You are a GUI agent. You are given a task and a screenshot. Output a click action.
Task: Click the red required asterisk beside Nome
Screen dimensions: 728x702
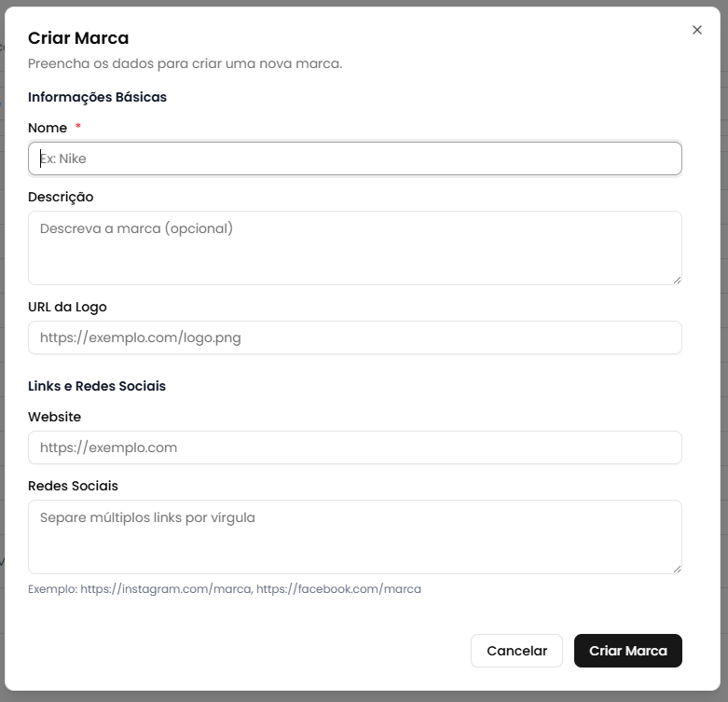coord(78,127)
